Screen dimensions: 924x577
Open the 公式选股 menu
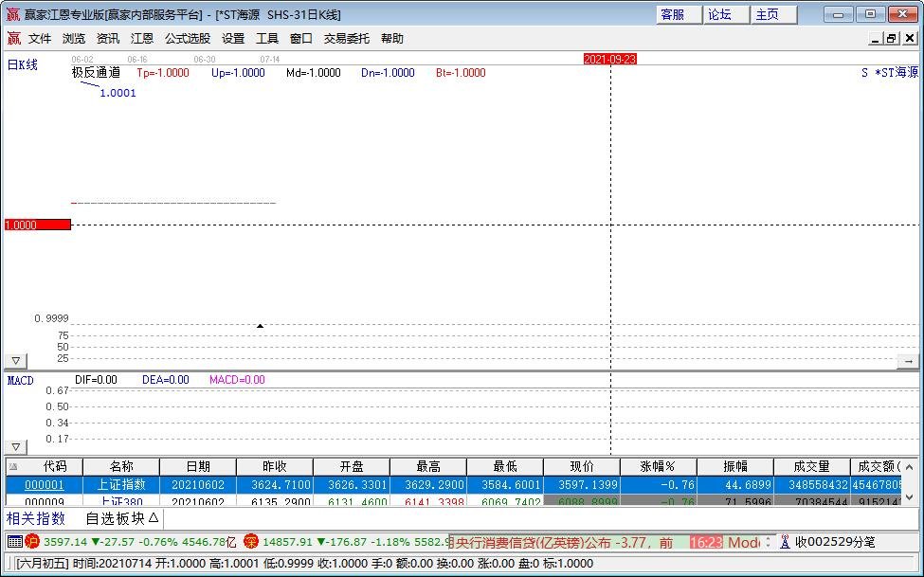188,38
